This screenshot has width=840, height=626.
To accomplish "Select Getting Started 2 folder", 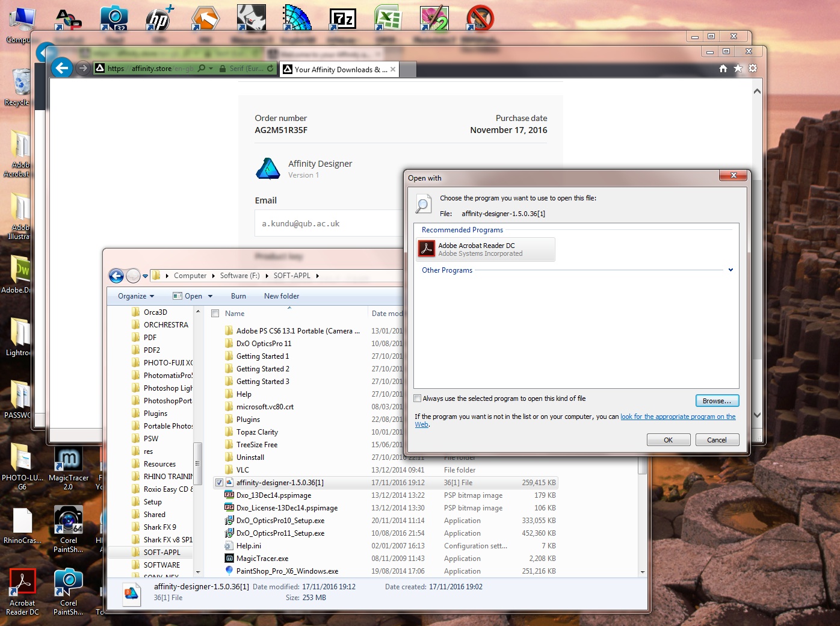I will tap(262, 369).
